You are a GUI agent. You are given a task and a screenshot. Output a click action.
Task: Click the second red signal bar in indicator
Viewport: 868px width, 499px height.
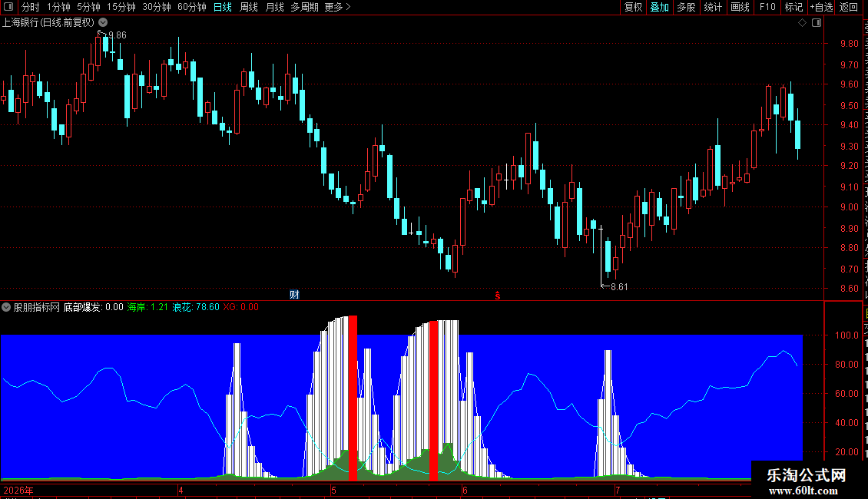coord(433,400)
